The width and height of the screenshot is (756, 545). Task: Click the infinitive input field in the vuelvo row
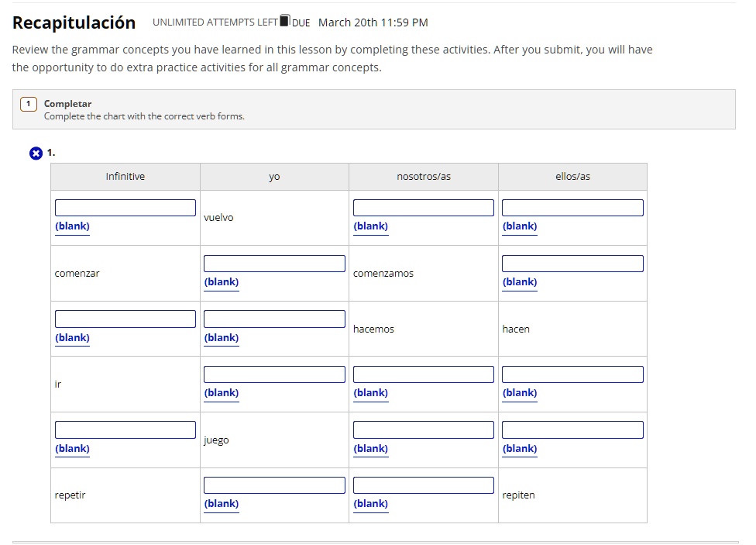pos(125,208)
